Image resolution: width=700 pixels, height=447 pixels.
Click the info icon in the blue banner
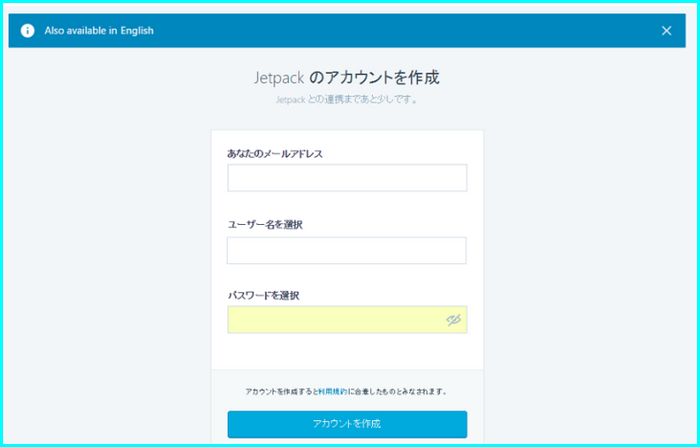coord(27,30)
